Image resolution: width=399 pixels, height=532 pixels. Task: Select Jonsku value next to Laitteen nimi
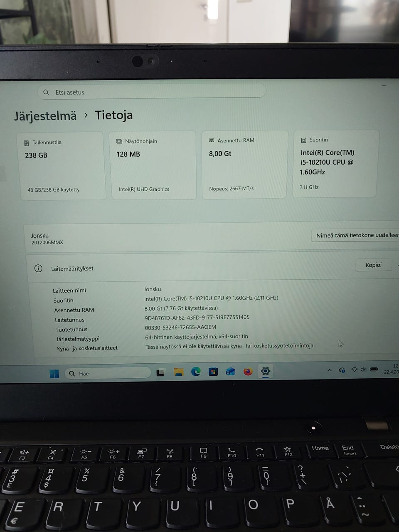pos(153,289)
